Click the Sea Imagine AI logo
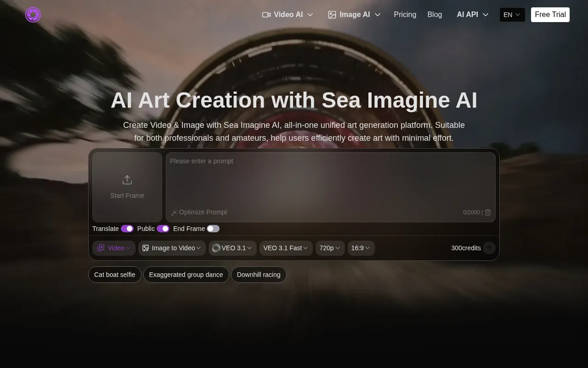This screenshot has width=588, height=368. pos(33,15)
